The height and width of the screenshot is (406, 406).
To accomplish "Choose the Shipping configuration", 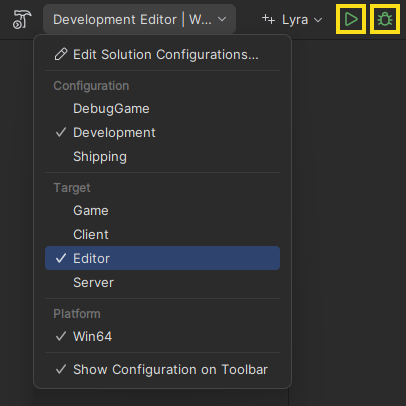I will coord(162,157).
